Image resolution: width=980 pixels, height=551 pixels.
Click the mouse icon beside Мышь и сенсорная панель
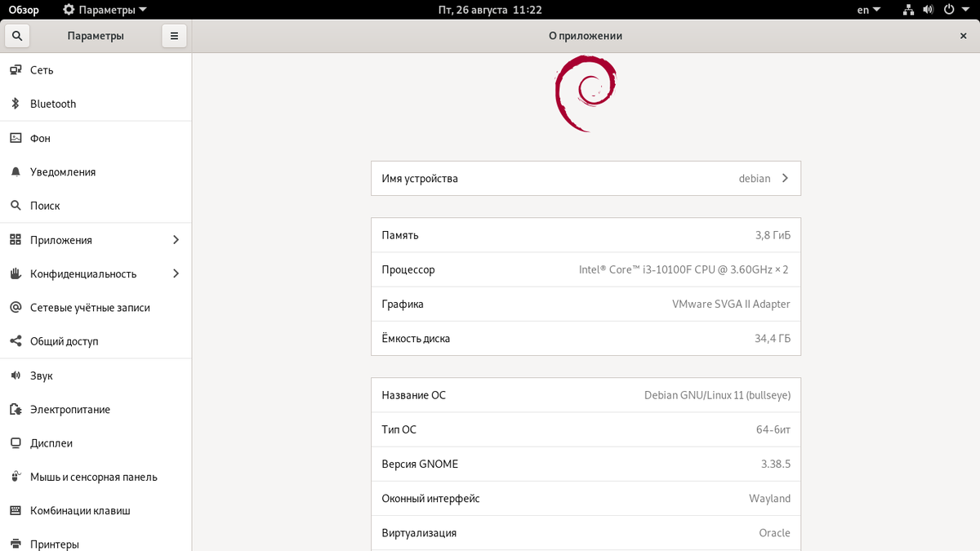(15, 477)
